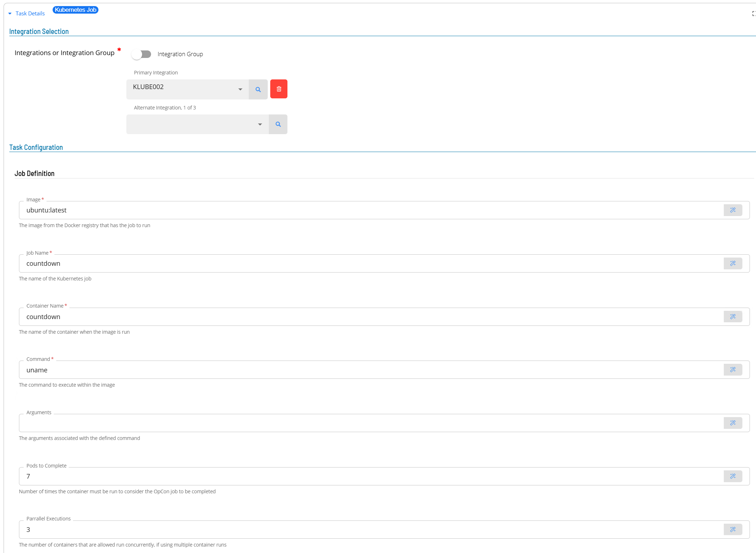Click the magic wand icon for Pods to Complete
The width and height of the screenshot is (756, 553).
[733, 476]
